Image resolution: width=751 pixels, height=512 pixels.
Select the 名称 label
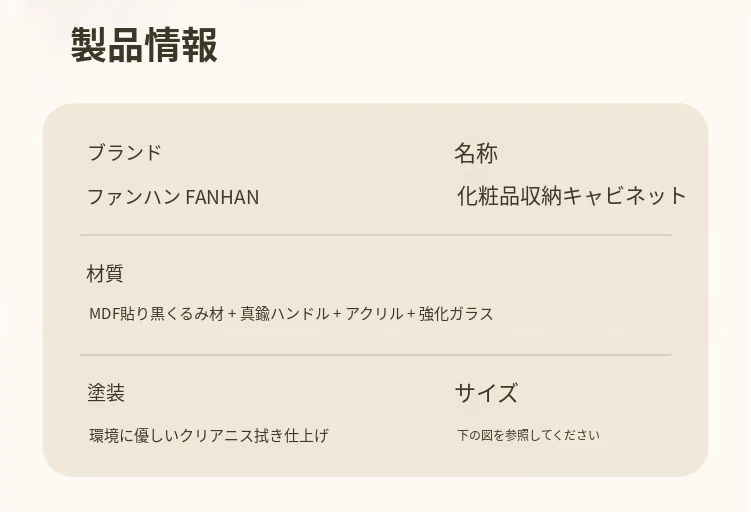(475, 153)
